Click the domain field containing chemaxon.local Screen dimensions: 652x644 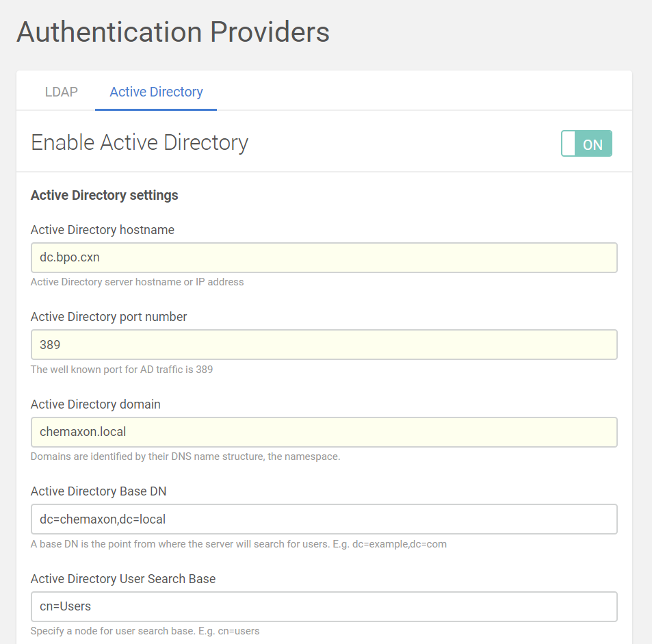pos(324,433)
